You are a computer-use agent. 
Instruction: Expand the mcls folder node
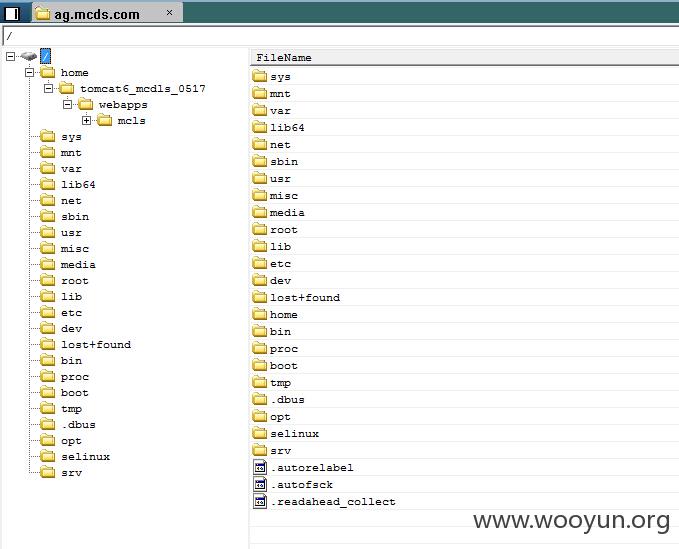coord(87,120)
